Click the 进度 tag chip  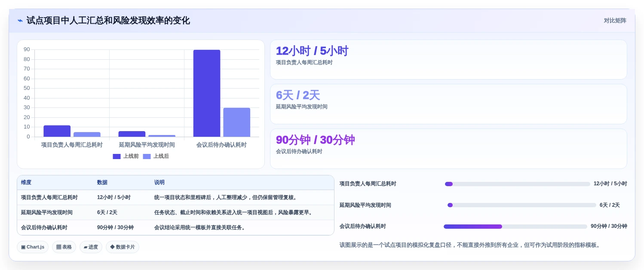91,247
